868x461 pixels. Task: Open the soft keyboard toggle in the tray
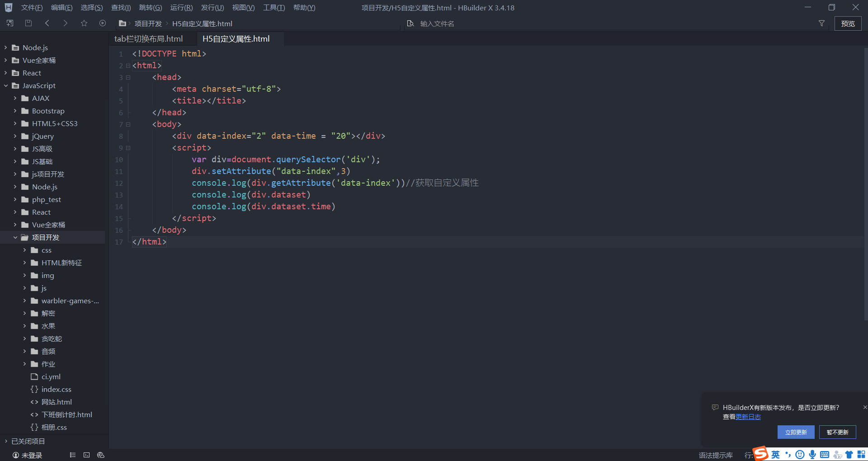pyautogui.click(x=825, y=455)
